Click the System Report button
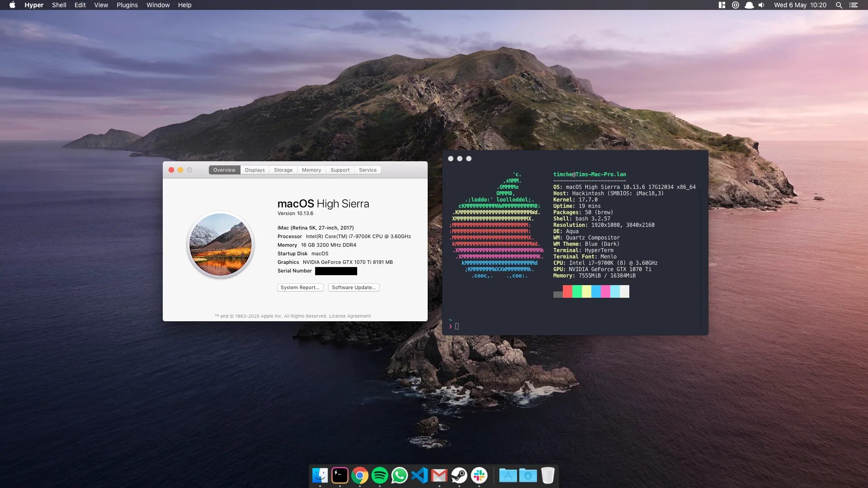 click(x=300, y=287)
